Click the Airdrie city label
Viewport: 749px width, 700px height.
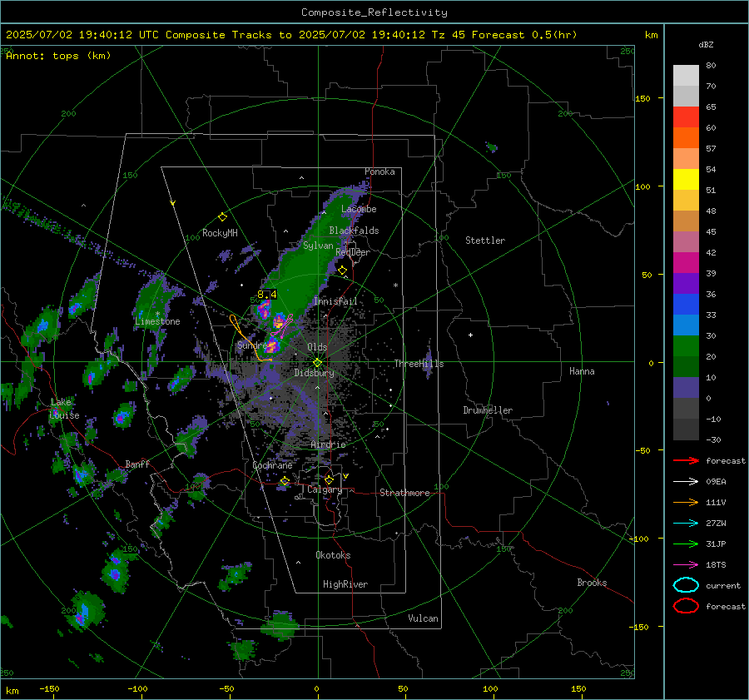(x=328, y=444)
